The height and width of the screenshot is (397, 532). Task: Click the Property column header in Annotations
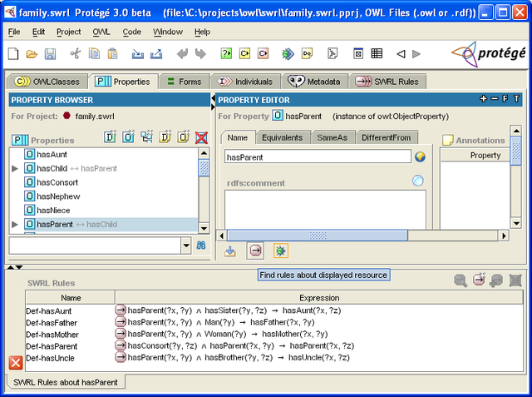(476, 155)
